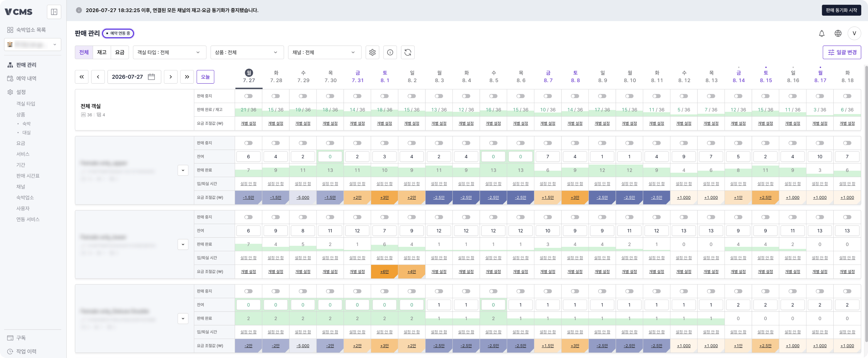The image size is (868, 358).
Task: Open the 객실 타입 : 전체 dropdown
Action: click(170, 52)
